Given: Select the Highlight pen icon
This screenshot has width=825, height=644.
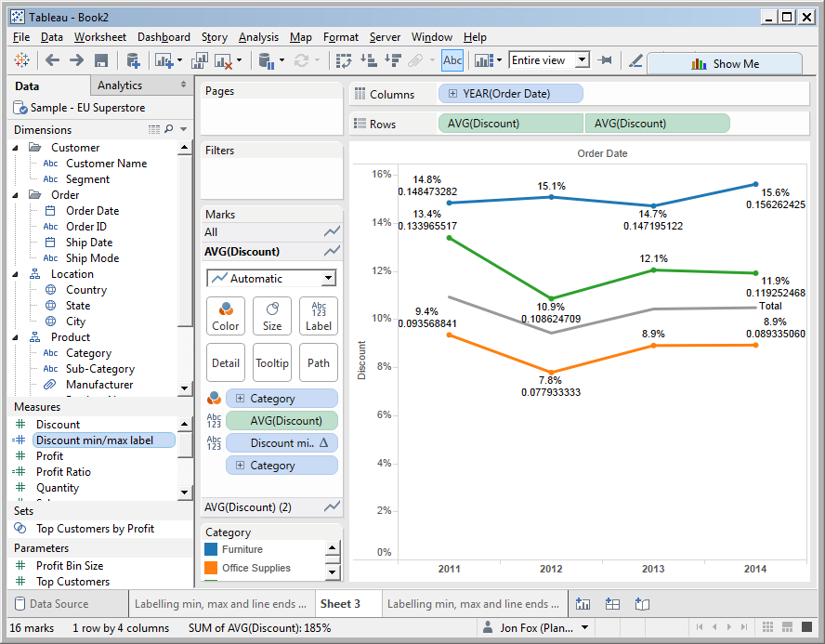Looking at the screenshot, I should click(635, 60).
